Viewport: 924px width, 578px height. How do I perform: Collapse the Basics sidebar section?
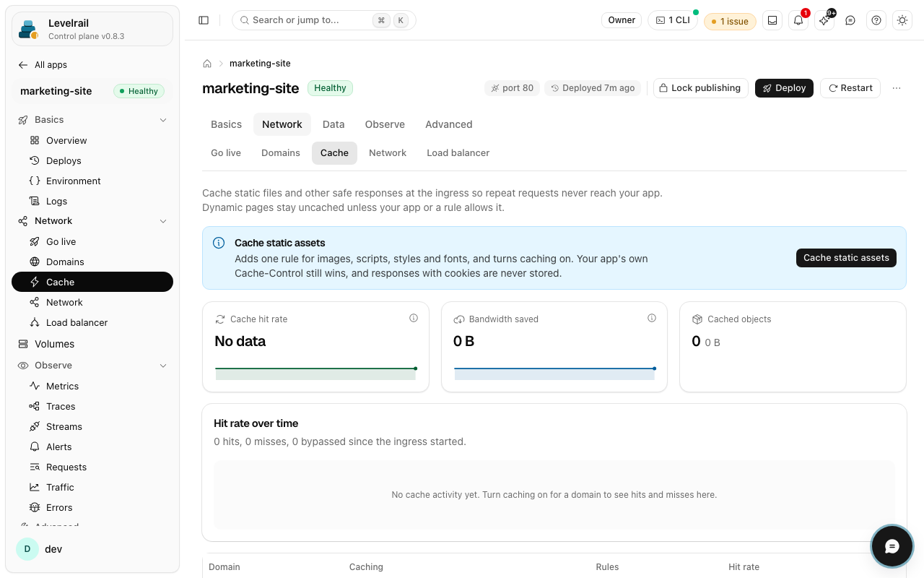click(92, 120)
